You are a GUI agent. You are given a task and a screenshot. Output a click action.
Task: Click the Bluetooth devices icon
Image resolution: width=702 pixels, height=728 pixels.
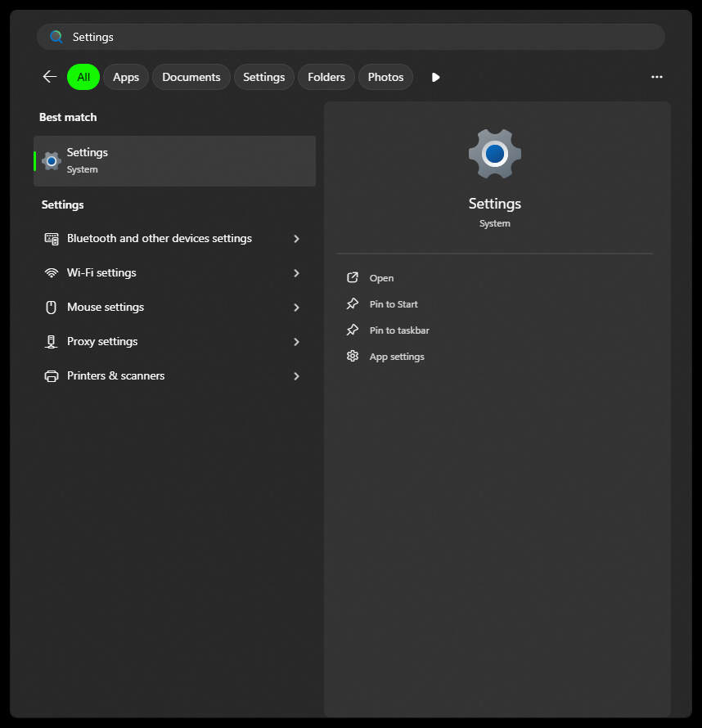(52, 239)
